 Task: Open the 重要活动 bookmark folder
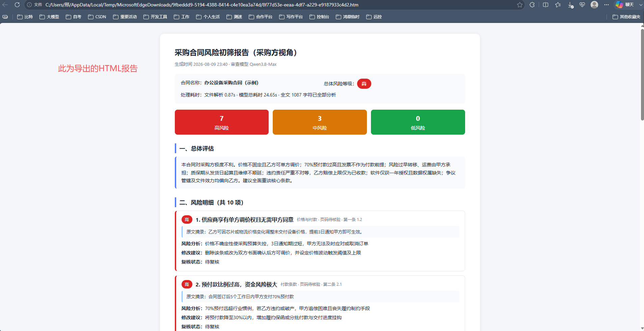point(125,17)
